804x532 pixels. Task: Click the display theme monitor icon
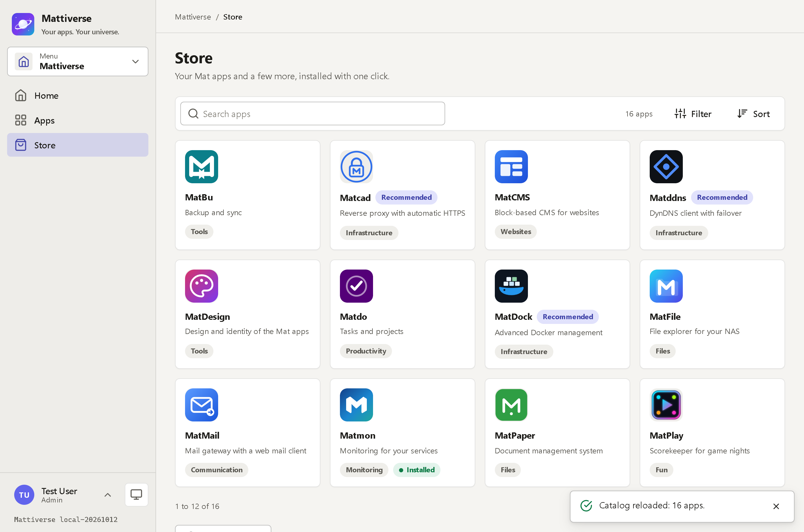136,494
